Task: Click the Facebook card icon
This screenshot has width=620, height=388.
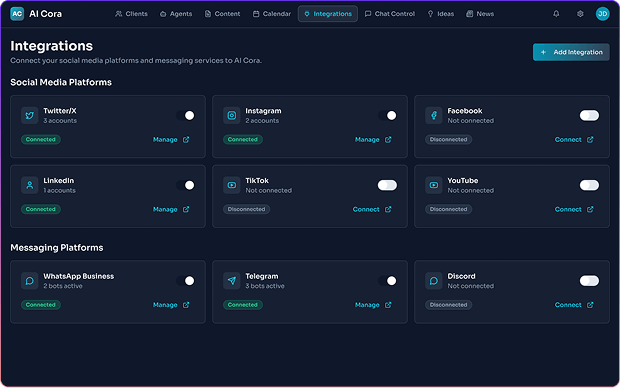Action: (x=434, y=115)
